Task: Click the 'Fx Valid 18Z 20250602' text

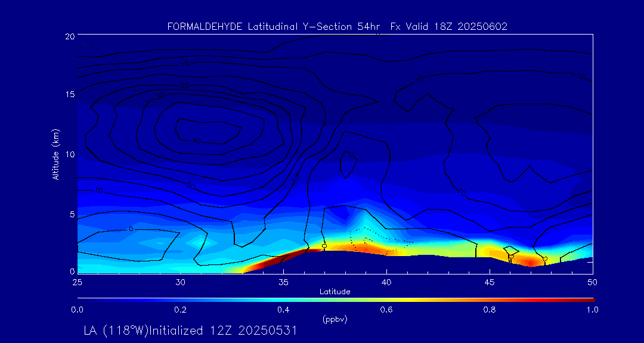Action: click(449, 27)
